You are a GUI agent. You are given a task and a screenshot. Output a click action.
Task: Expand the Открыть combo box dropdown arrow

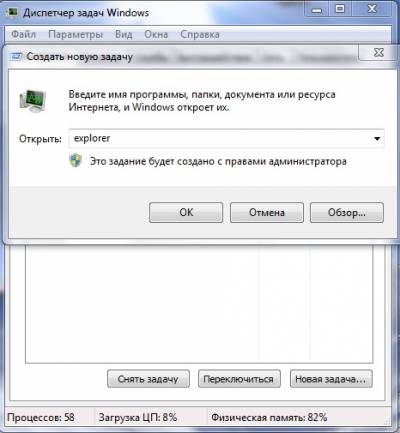tap(377, 138)
